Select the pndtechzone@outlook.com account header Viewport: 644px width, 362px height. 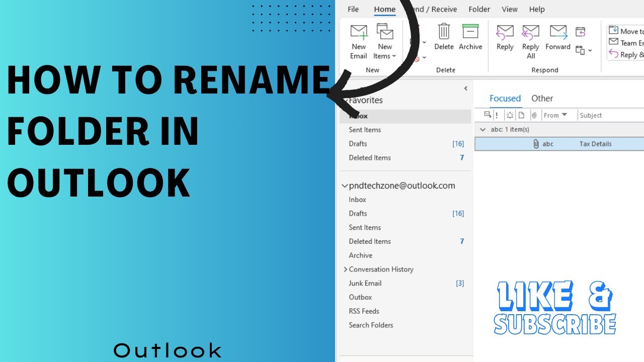pyautogui.click(x=402, y=186)
